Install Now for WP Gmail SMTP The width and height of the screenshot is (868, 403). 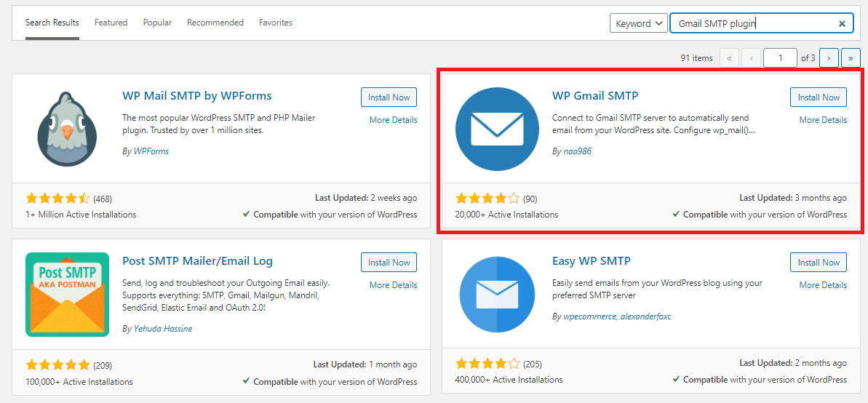point(819,97)
